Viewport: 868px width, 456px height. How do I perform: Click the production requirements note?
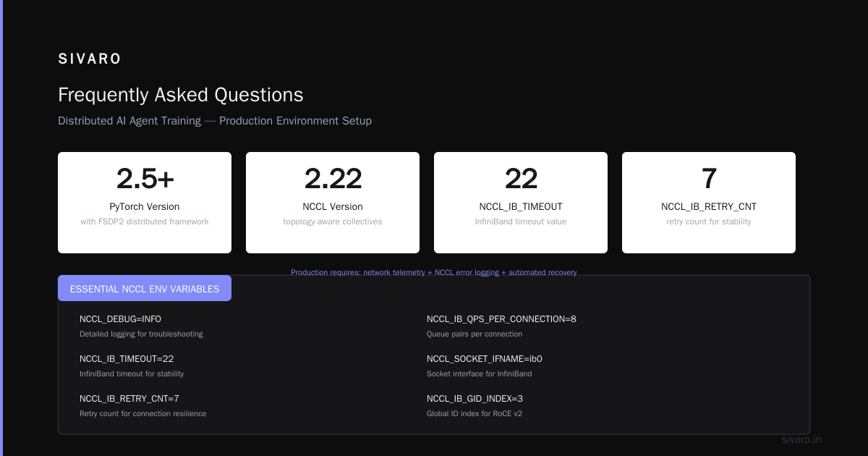click(434, 273)
